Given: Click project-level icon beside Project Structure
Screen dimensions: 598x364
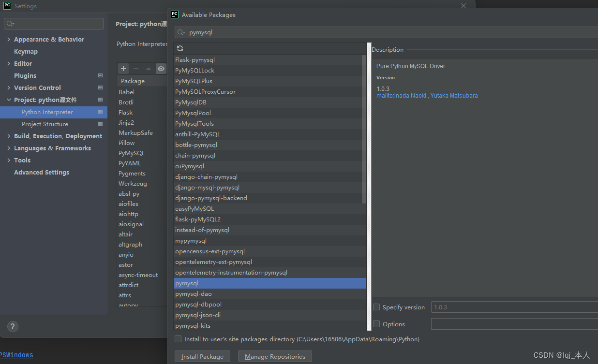Looking at the screenshot, I should pyautogui.click(x=100, y=124).
